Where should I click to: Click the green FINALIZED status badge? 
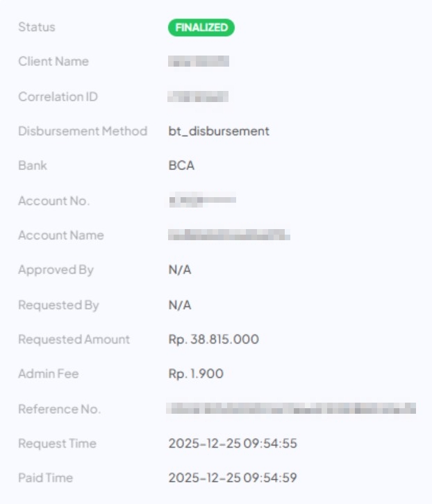[201, 28]
